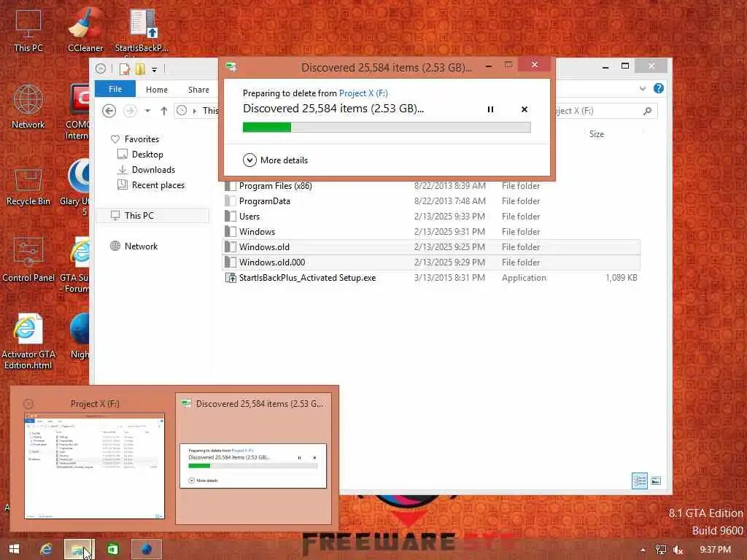Go up one folder level
The width and height of the screenshot is (747, 560).
pyautogui.click(x=164, y=111)
